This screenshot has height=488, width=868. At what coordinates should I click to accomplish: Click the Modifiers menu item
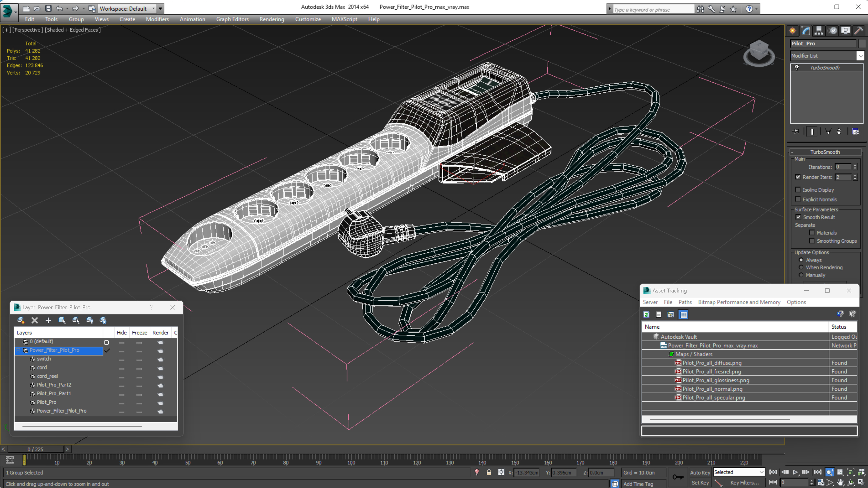click(x=157, y=19)
